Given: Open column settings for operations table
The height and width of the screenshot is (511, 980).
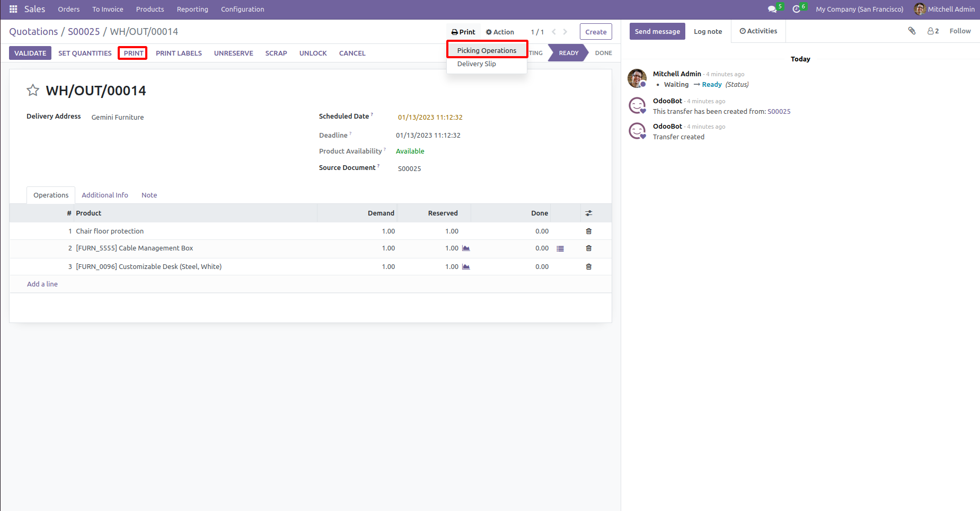Looking at the screenshot, I should [x=588, y=213].
